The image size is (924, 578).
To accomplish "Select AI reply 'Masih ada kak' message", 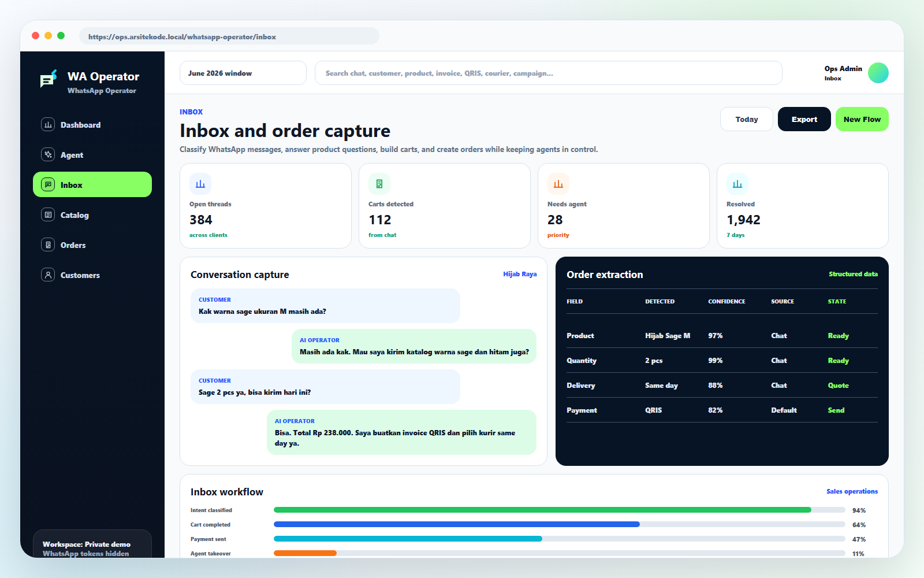I will click(x=414, y=346).
